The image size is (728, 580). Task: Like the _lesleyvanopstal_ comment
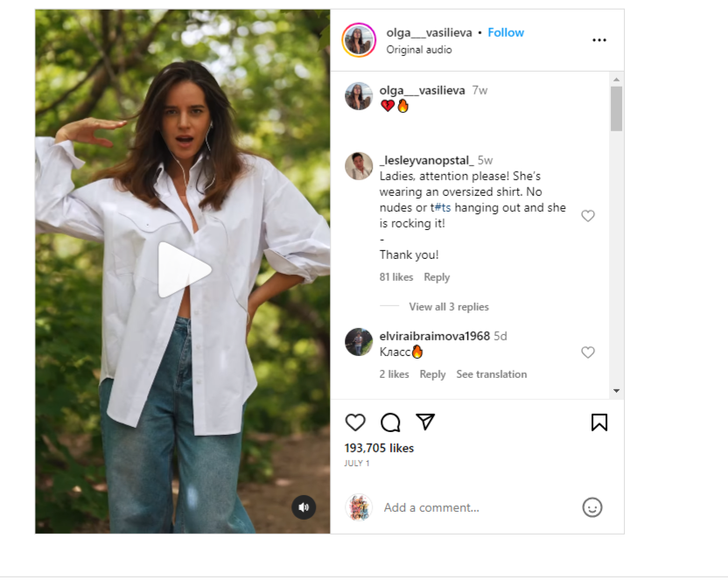[x=588, y=216]
